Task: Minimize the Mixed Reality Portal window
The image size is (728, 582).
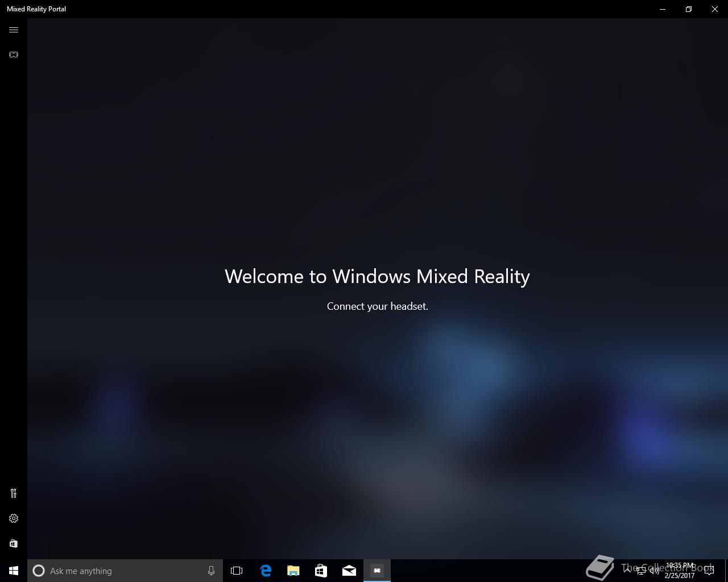Action: tap(663, 9)
